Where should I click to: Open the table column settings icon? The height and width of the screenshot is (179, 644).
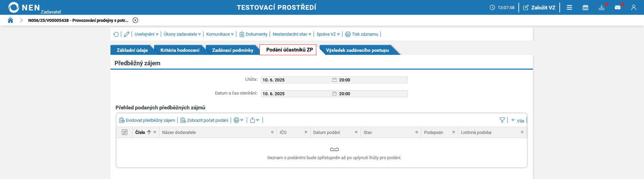pos(125,133)
